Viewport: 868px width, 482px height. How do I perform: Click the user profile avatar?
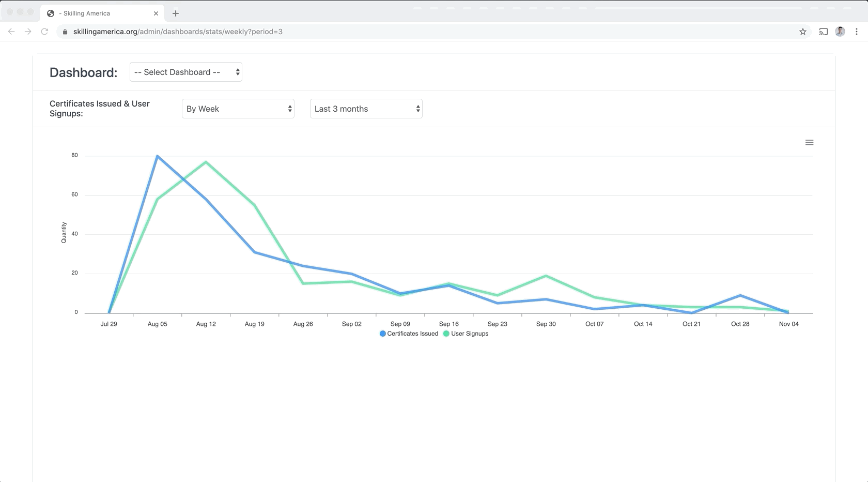pos(840,32)
